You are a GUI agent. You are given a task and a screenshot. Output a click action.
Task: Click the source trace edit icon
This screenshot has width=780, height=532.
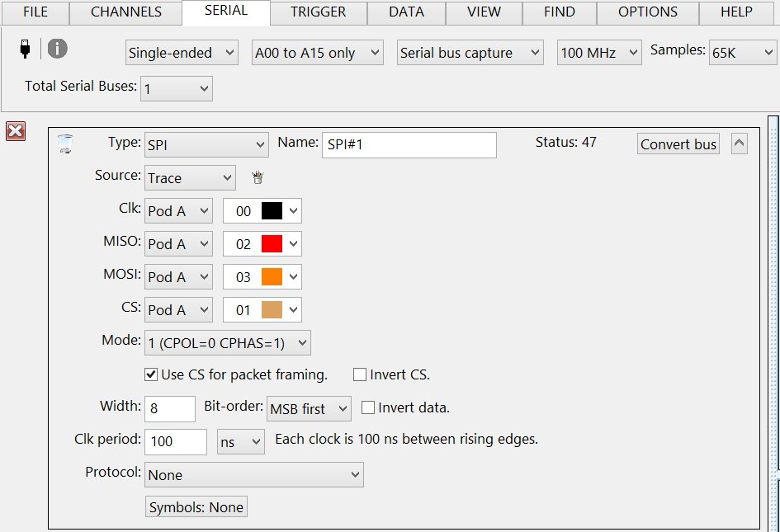tap(257, 177)
